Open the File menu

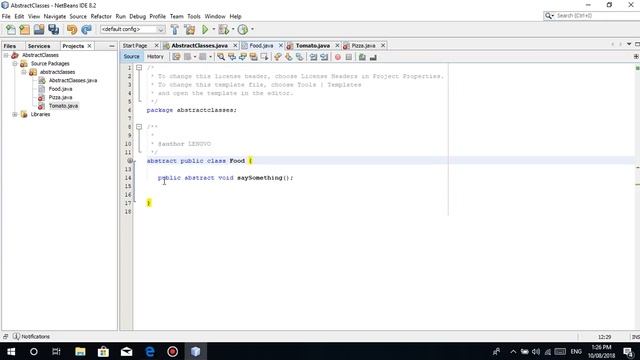coord(6,16)
